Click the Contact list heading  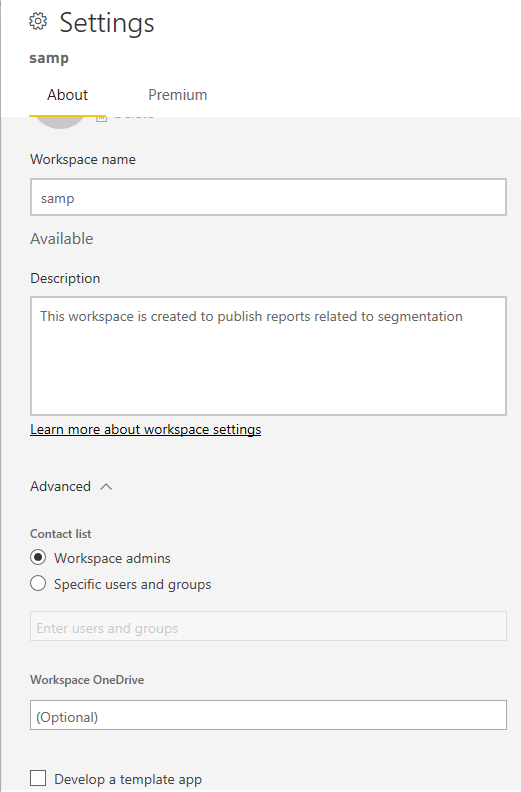point(61,534)
